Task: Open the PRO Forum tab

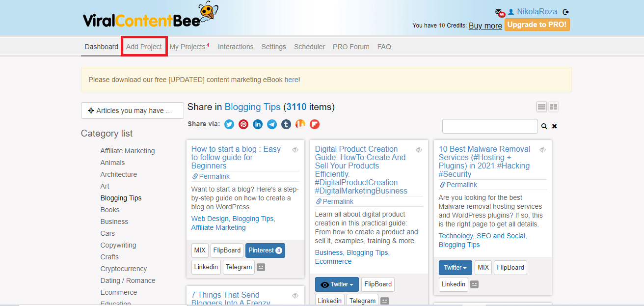Action: (x=351, y=47)
